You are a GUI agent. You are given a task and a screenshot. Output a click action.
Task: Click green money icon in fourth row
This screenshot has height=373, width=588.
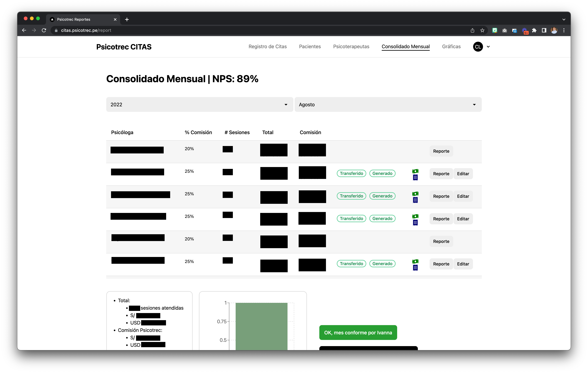click(415, 216)
